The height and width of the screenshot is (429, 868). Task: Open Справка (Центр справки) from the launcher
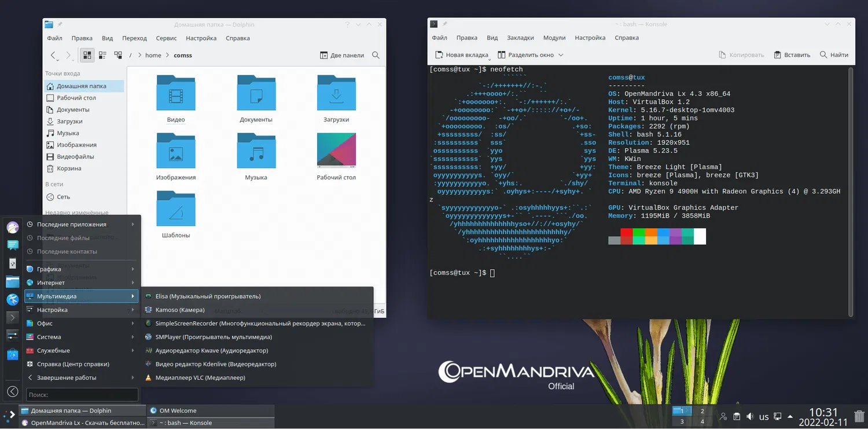tap(82, 364)
